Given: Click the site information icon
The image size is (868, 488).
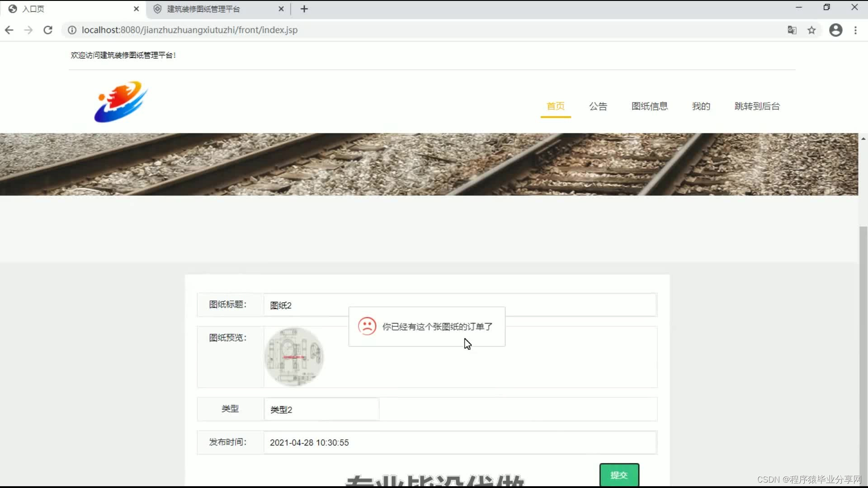Looking at the screenshot, I should pos(72,30).
